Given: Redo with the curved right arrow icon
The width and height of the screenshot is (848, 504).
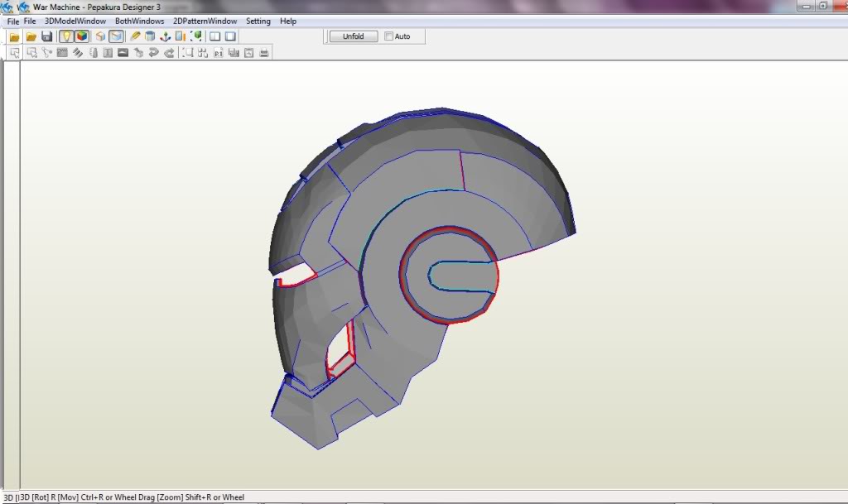Looking at the screenshot, I should (x=169, y=52).
